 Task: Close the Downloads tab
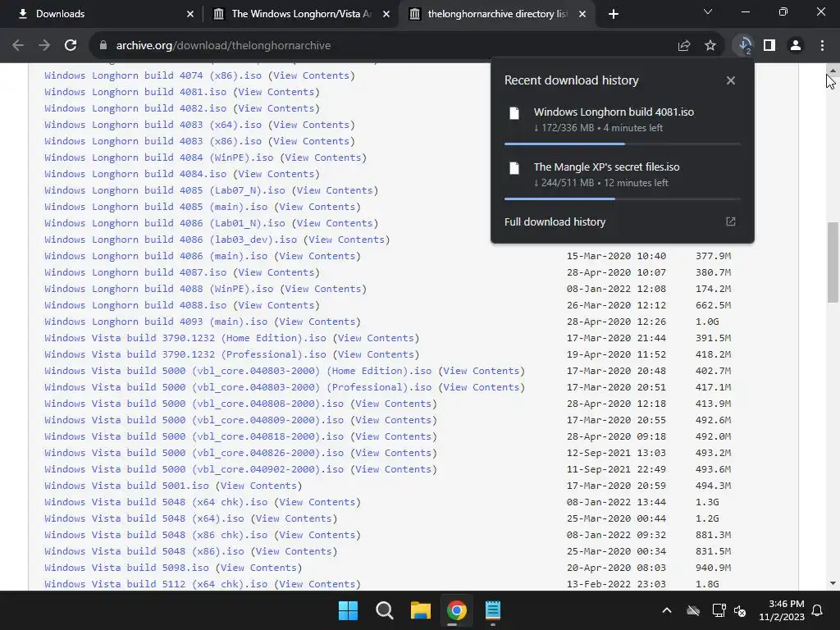pos(190,14)
